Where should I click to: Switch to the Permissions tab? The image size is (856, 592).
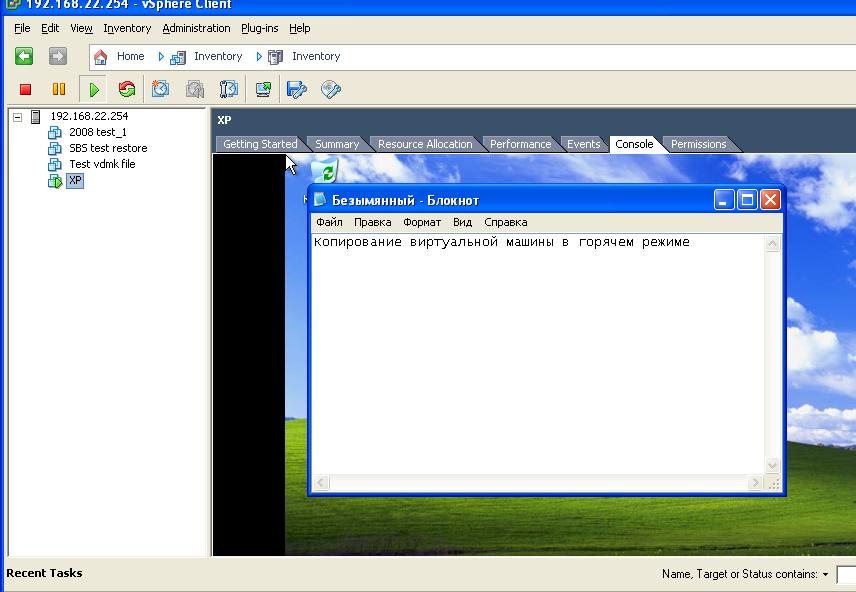pos(698,144)
